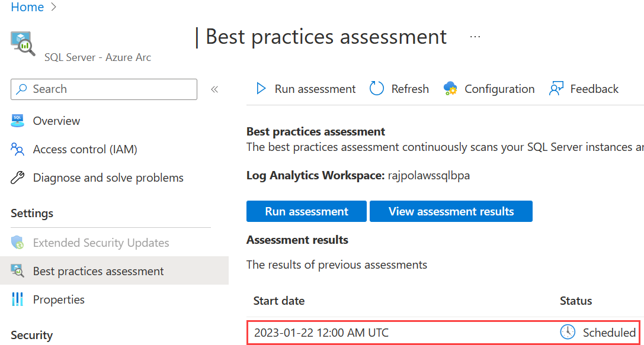Open the ellipsis menu beside the page title

[x=475, y=37]
